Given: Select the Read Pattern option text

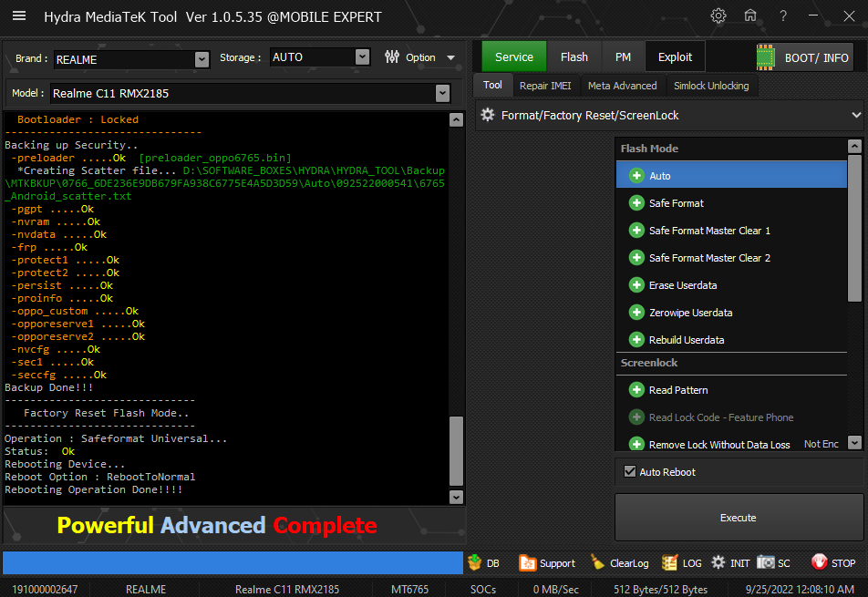Looking at the screenshot, I should coord(678,390).
